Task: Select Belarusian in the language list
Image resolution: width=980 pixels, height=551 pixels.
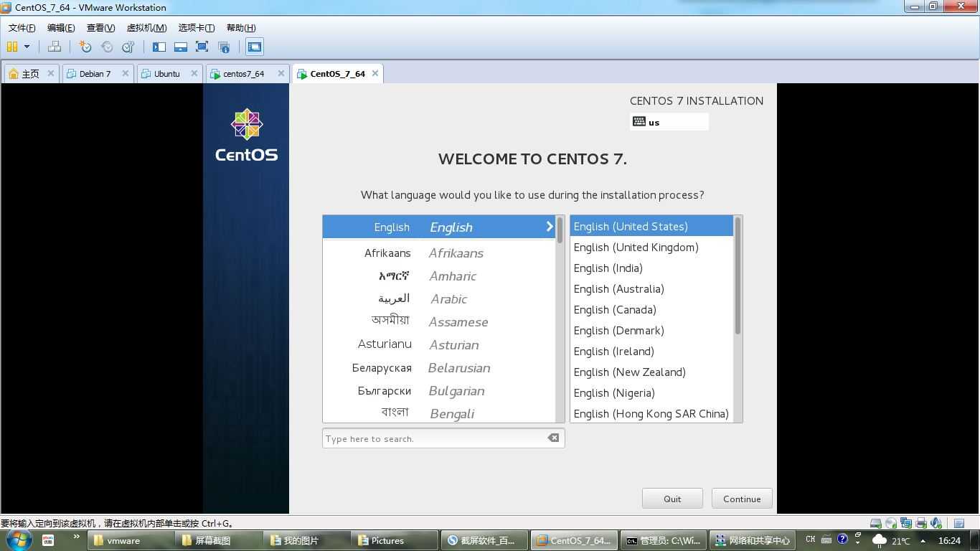Action: point(438,367)
